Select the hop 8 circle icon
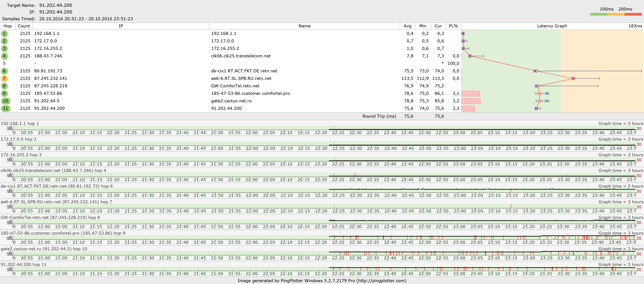This screenshot has width=644, height=284. click(4, 86)
